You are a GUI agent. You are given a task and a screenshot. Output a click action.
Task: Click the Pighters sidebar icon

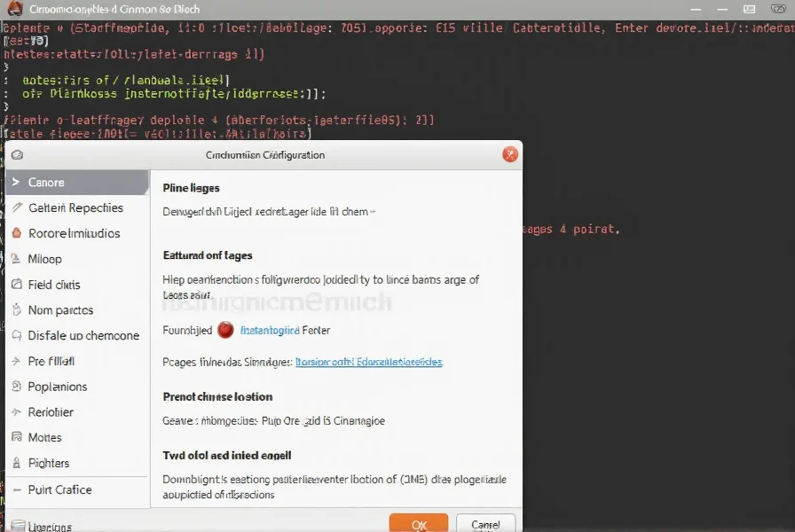click(17, 463)
